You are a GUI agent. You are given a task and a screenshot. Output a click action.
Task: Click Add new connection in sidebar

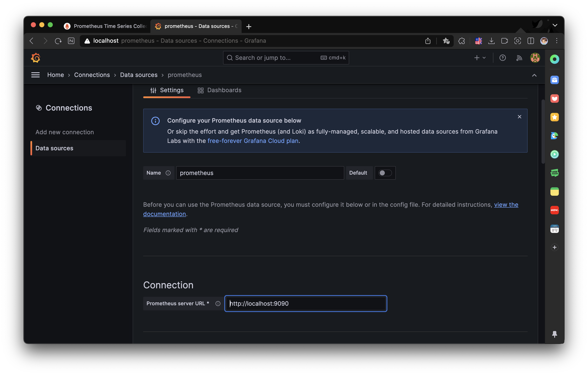click(x=65, y=132)
